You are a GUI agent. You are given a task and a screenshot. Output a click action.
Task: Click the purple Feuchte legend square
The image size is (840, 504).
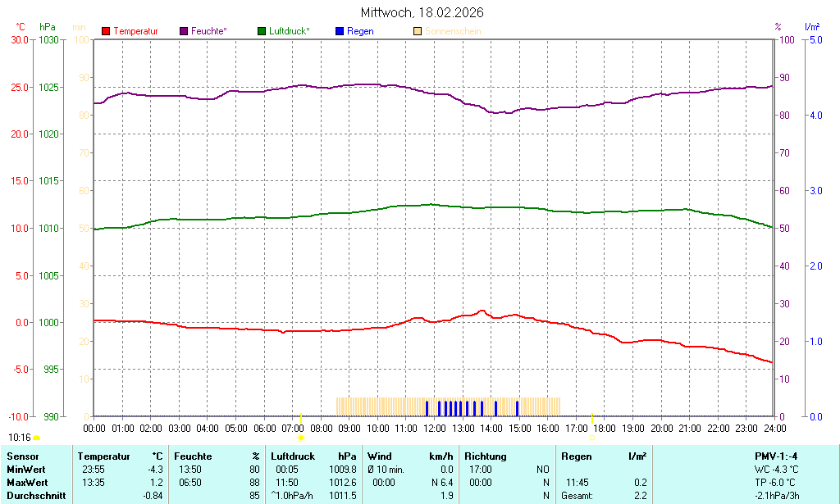pyautogui.click(x=184, y=31)
